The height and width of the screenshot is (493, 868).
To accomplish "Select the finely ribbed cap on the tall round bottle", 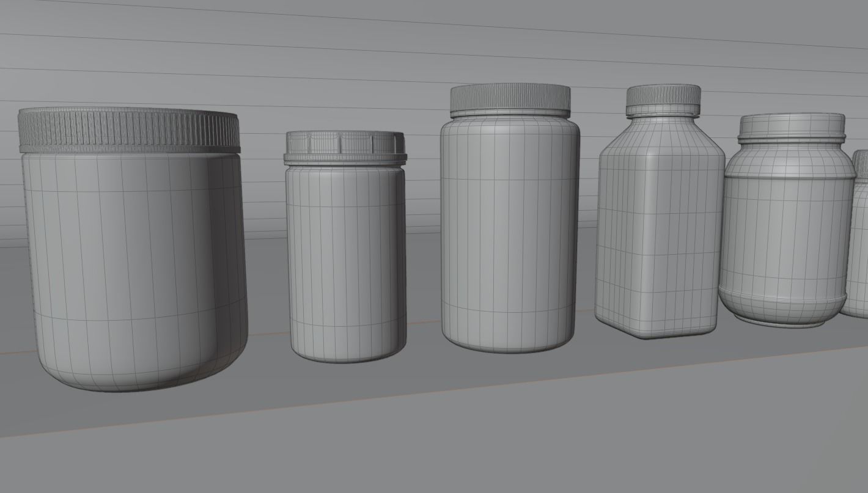I will click(510, 100).
